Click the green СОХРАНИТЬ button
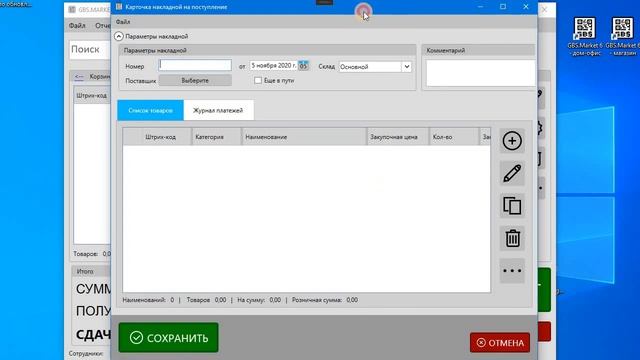Viewport: 640px width, 360px height. coord(169,338)
